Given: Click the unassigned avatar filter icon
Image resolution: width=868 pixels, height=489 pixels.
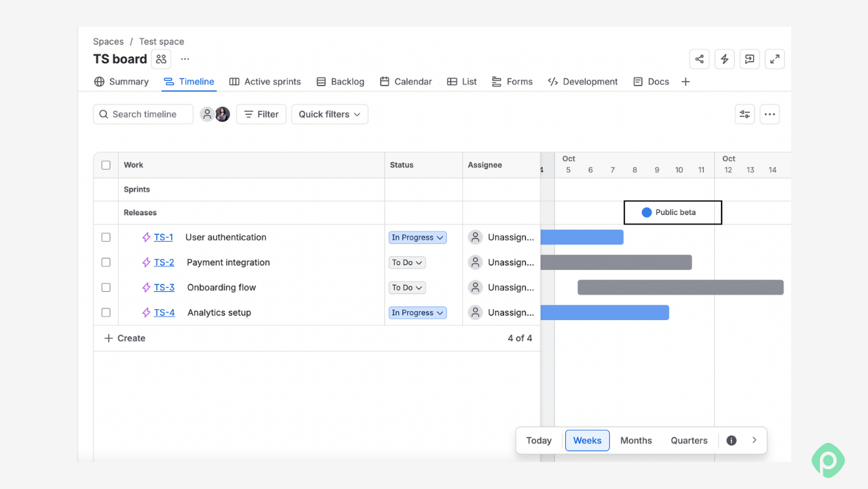Looking at the screenshot, I should click(207, 114).
